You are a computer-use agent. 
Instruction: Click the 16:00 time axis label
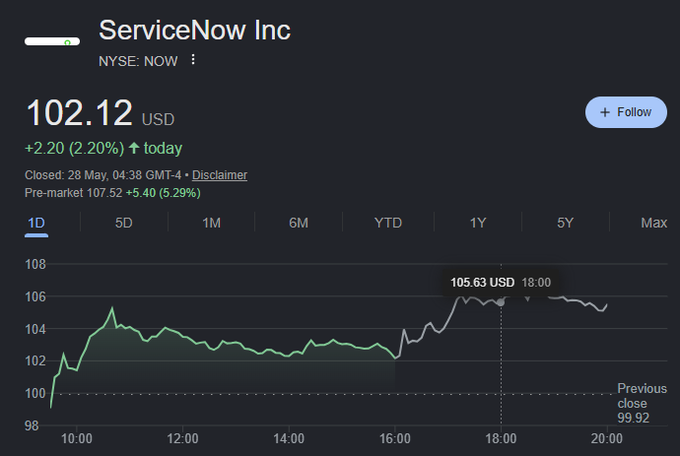pos(395,438)
